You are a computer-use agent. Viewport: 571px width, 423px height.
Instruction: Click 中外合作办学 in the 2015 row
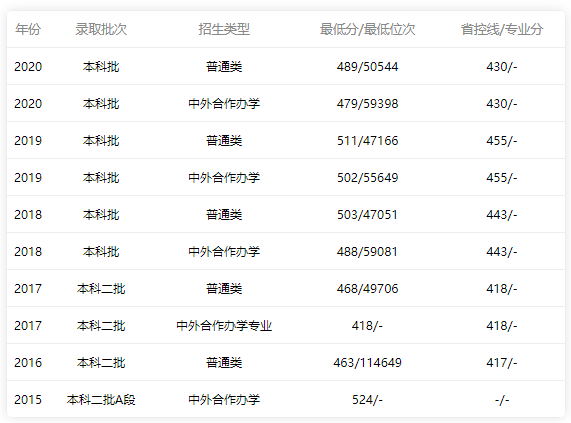pos(224,400)
